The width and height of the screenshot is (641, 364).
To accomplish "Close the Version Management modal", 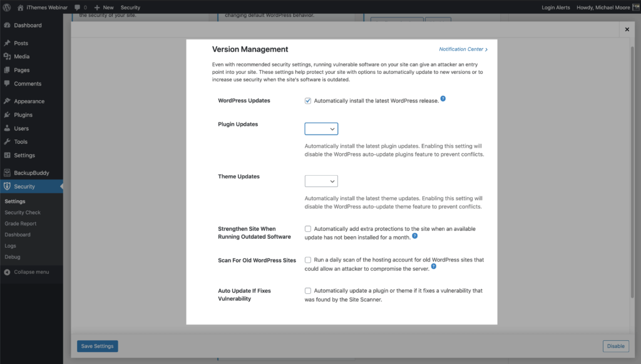I will (627, 29).
